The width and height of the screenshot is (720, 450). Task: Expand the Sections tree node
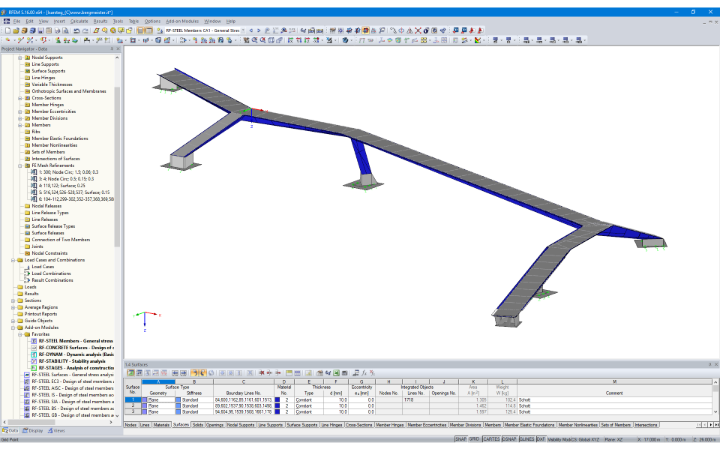[13, 300]
